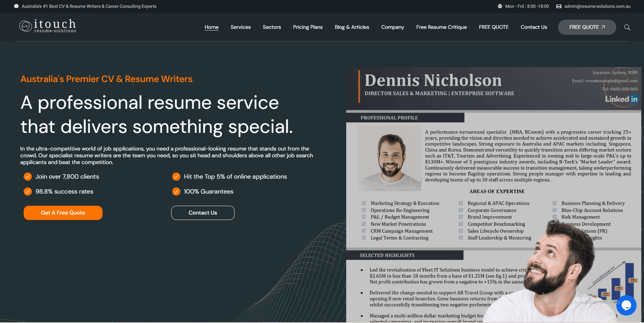Expand the Sectors navigation menu
The height and width of the screenshot is (323, 644).
tap(272, 27)
